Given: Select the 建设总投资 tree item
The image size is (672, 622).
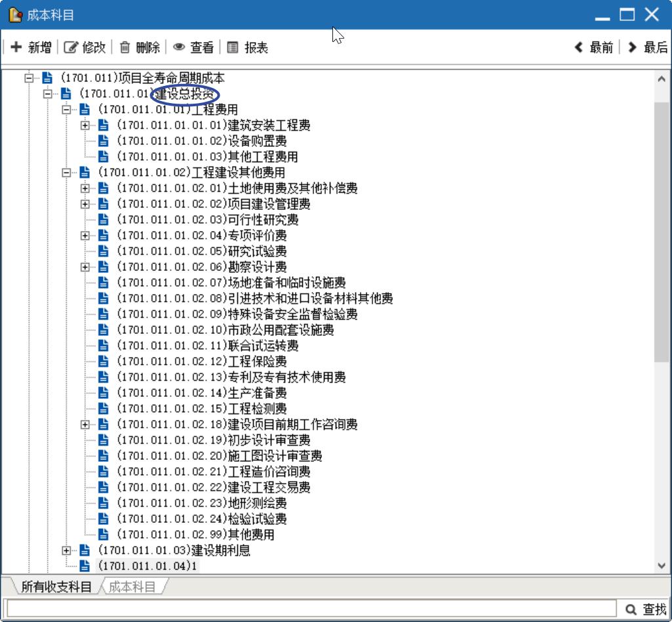Looking at the screenshot, I should pyautogui.click(x=184, y=94).
